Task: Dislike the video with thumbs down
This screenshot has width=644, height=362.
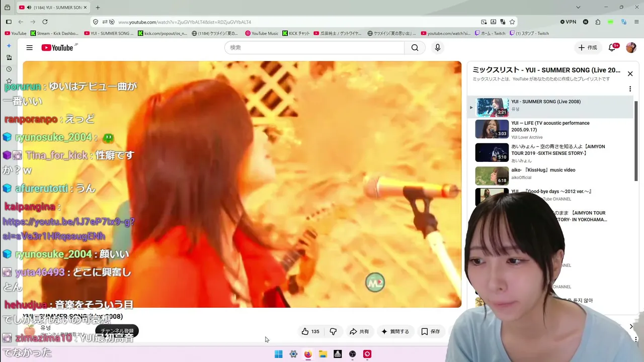Action: [x=333, y=331]
